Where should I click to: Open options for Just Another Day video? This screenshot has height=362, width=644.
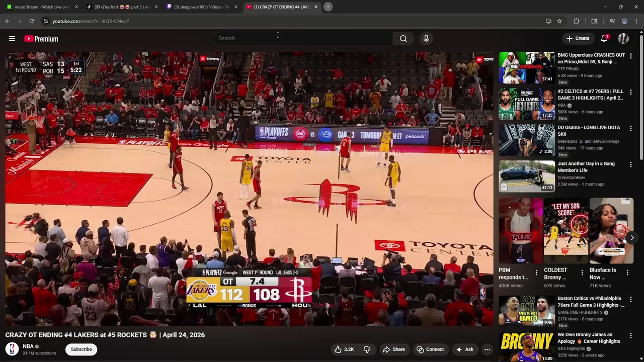[630, 164]
